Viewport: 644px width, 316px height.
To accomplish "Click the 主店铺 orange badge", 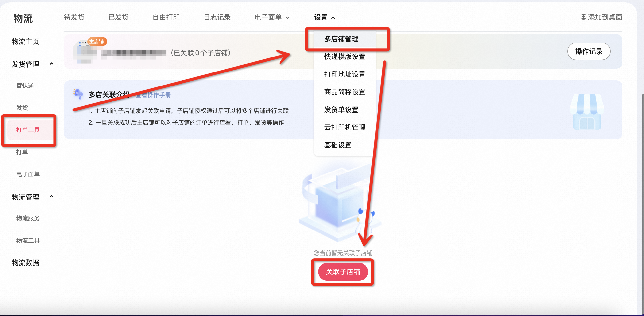I will (97, 42).
